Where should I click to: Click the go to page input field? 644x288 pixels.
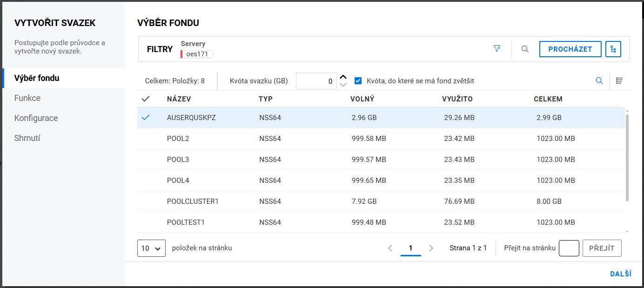pyautogui.click(x=569, y=248)
